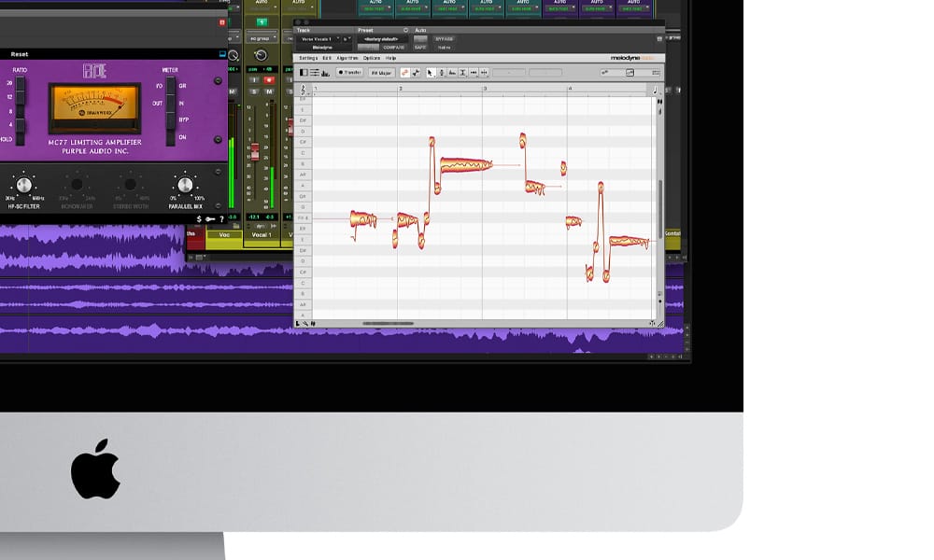Viewport: 934px width, 560px height.
Task: Open the Preset menu circle button
Action: point(405,30)
